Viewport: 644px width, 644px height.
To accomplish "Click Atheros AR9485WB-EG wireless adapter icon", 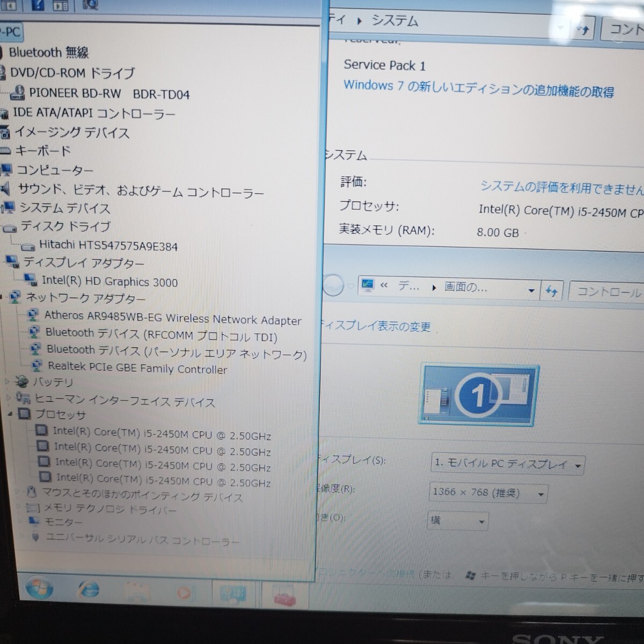I will [33, 314].
